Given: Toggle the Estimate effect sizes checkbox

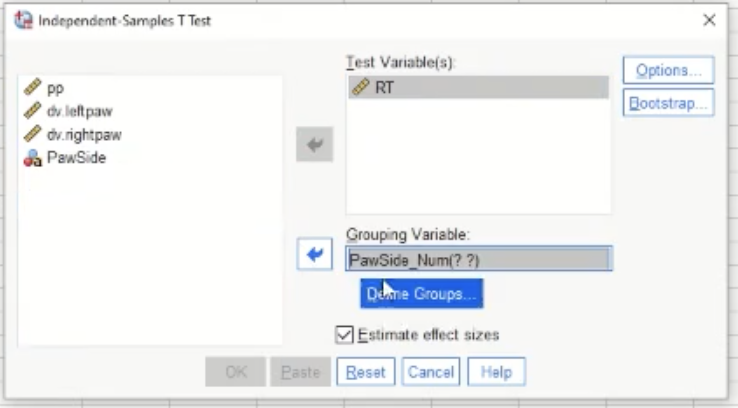Looking at the screenshot, I should pyautogui.click(x=345, y=335).
